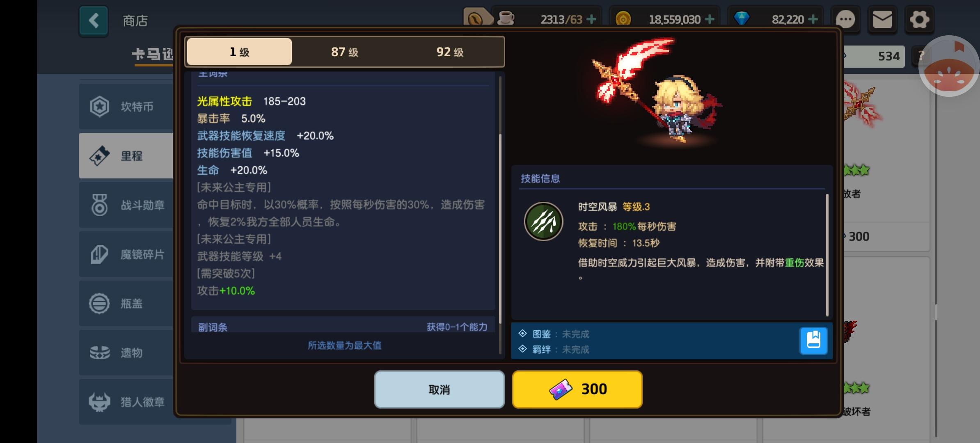980x443 pixels.
Task: Add gems with plus icon
Action: [x=813, y=19]
